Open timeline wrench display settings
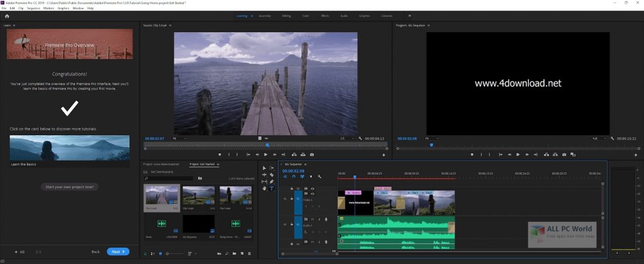644x264 pixels. pos(319,177)
